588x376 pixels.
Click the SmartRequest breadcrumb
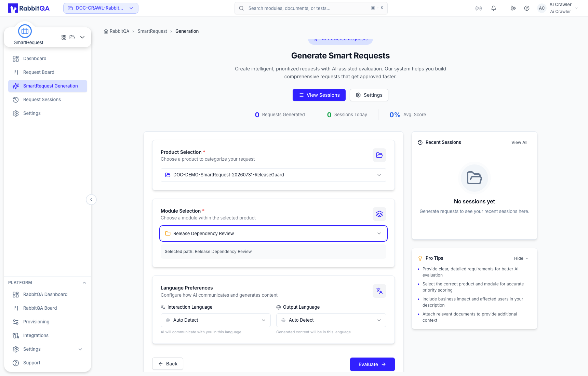(x=152, y=31)
